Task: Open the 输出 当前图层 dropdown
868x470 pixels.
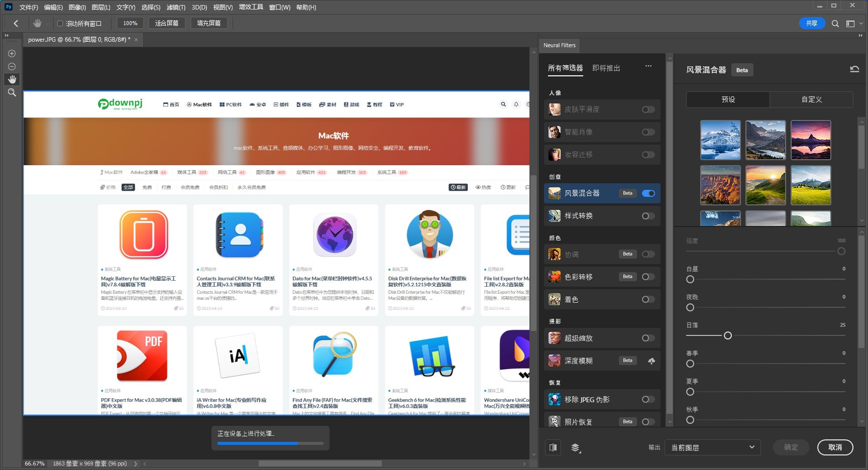Action: 712,447
